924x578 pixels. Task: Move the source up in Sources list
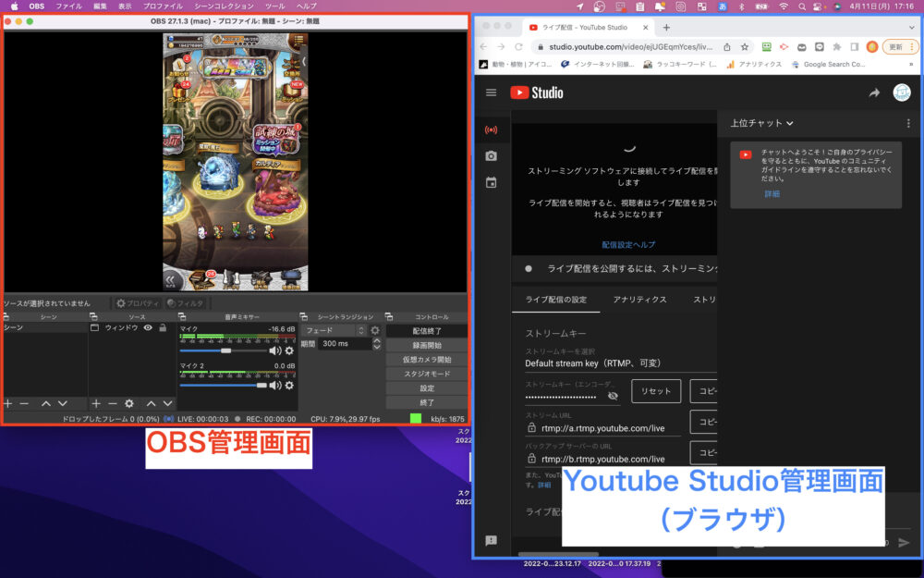pyautogui.click(x=151, y=403)
